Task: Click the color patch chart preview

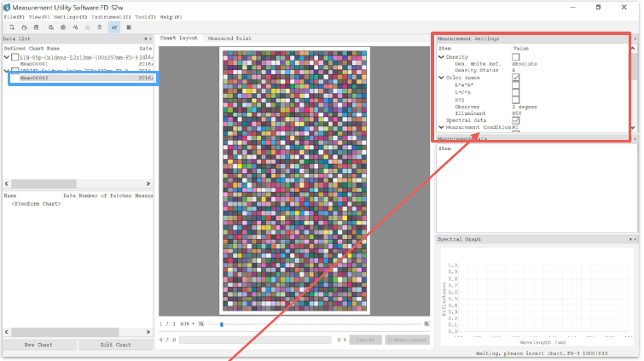Action: coord(294,181)
